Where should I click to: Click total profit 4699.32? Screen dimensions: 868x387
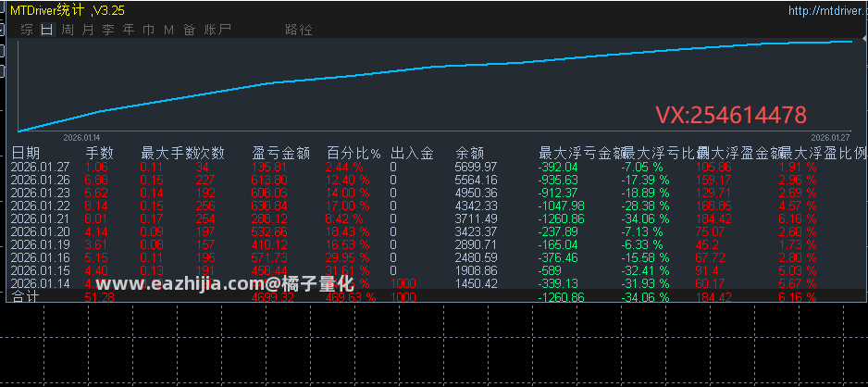click(x=272, y=297)
